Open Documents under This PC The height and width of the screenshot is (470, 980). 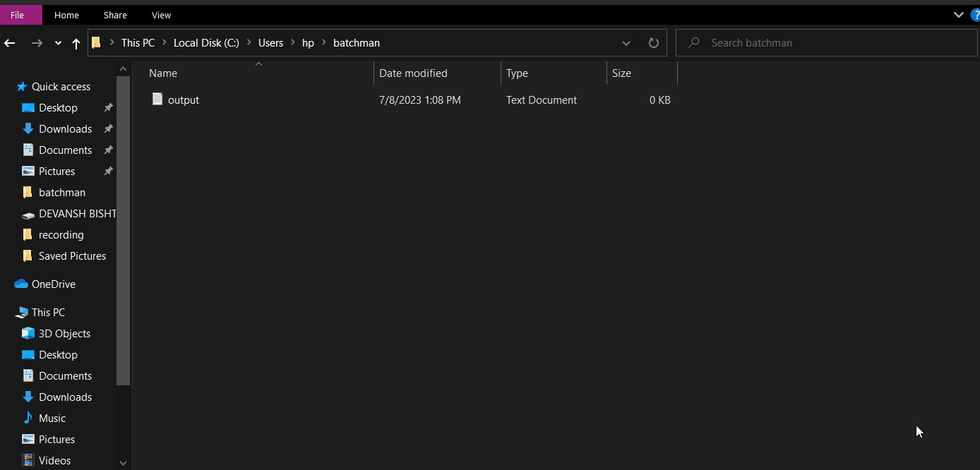(x=65, y=375)
